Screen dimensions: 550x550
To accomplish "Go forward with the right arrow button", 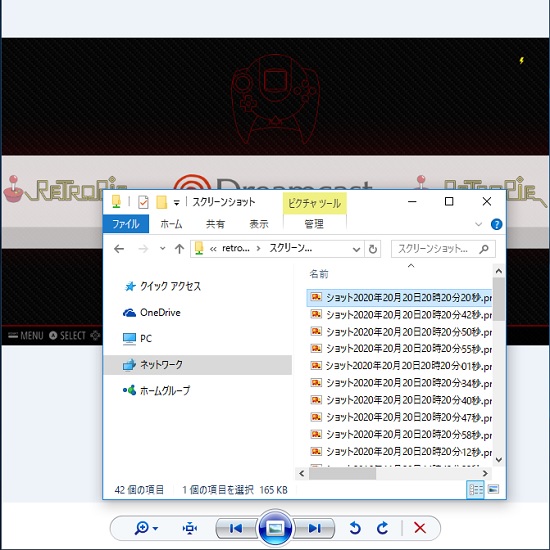I will tap(143, 249).
